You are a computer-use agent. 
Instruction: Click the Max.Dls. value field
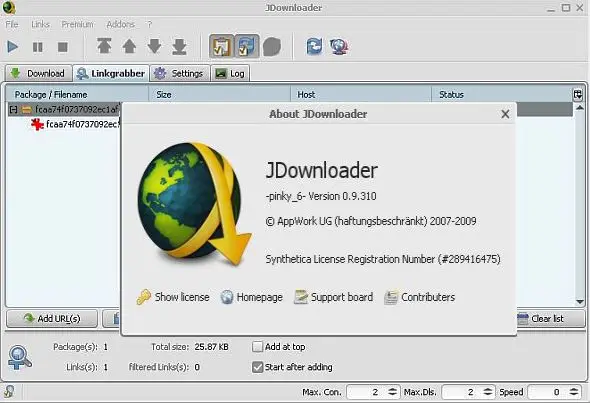point(461,392)
